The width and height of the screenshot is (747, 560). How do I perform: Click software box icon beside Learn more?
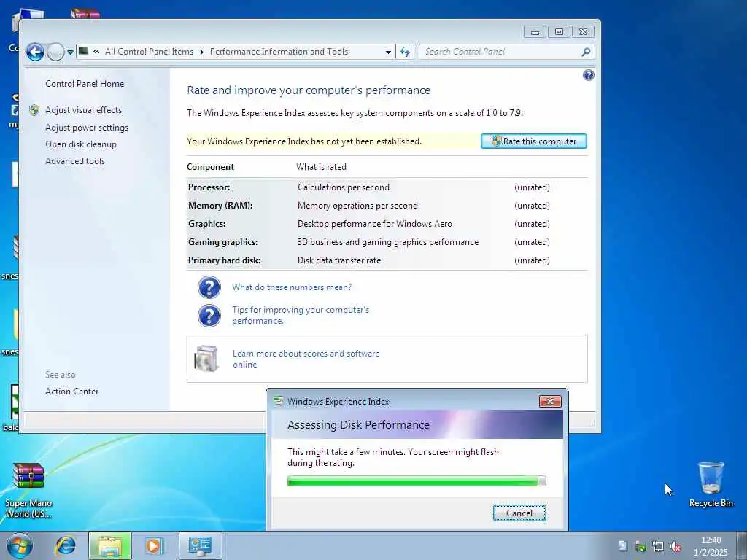[x=206, y=359]
